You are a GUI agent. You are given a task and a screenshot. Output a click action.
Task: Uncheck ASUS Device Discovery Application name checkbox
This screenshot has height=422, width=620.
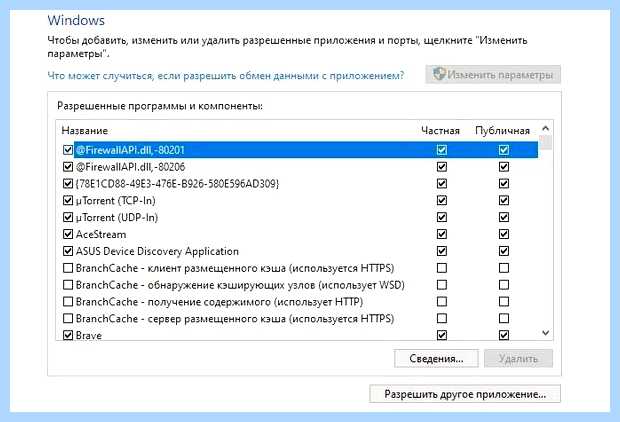[x=68, y=251]
